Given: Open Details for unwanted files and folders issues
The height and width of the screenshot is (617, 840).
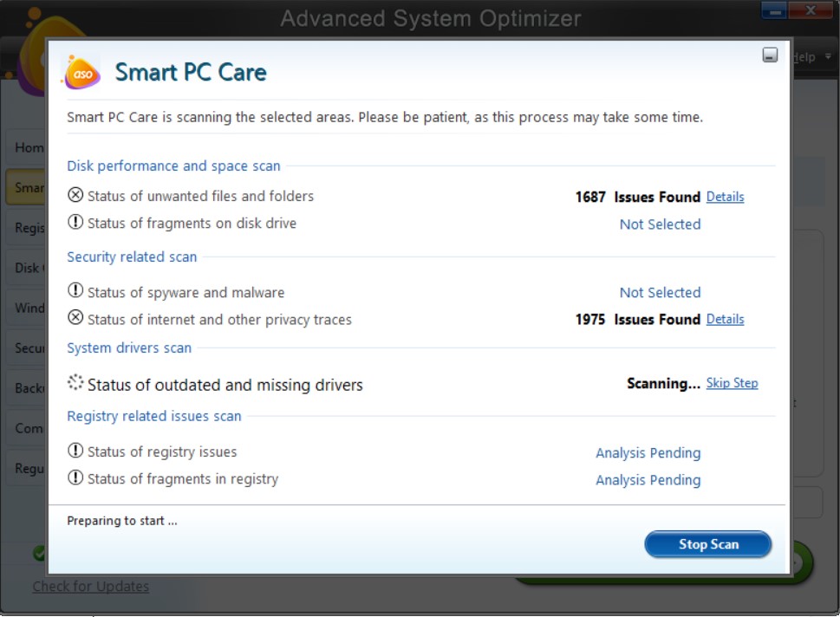Looking at the screenshot, I should click(725, 197).
